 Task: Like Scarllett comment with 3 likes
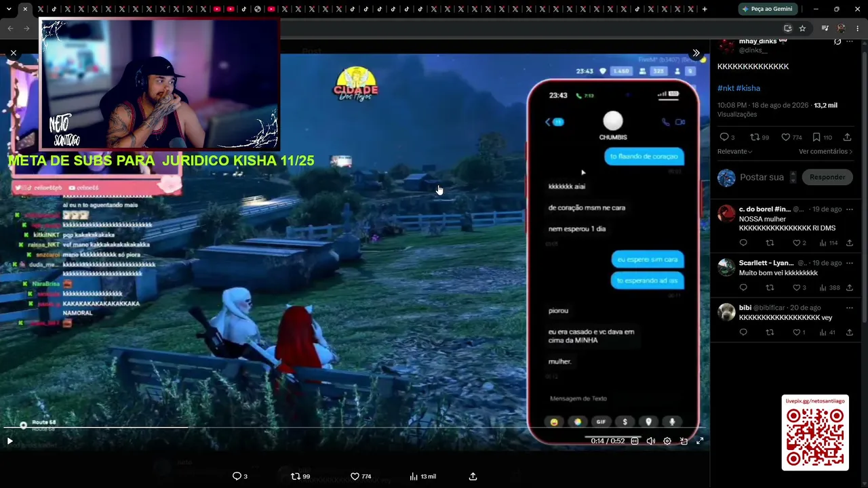coord(796,287)
